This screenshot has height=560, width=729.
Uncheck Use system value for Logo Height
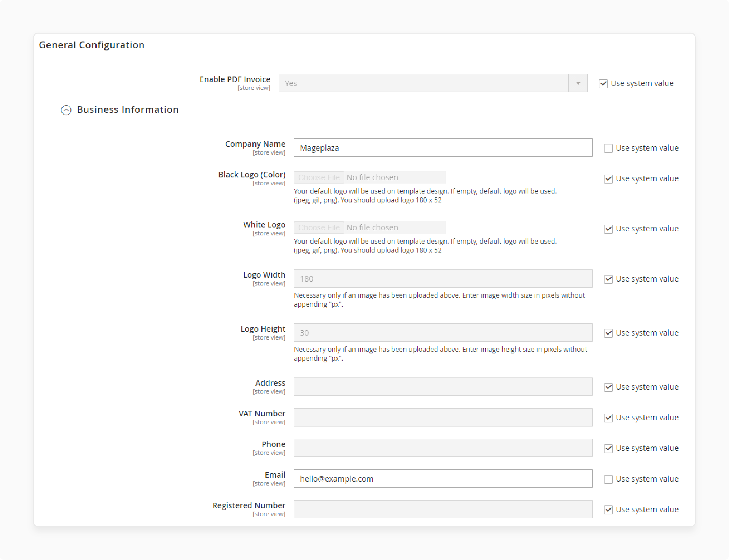(x=608, y=333)
